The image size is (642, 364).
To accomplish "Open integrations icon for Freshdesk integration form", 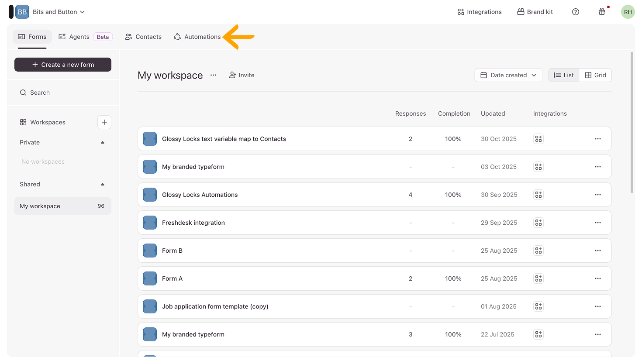I will (x=538, y=223).
